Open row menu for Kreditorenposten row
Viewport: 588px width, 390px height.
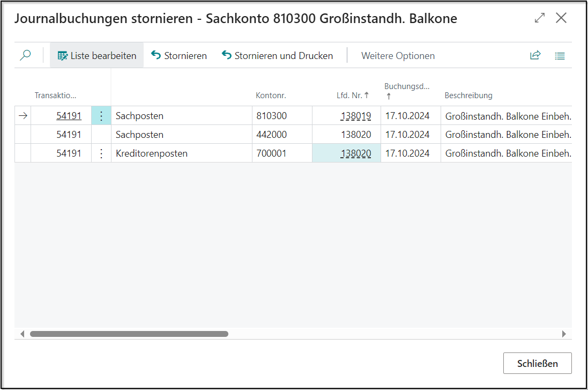click(x=101, y=153)
